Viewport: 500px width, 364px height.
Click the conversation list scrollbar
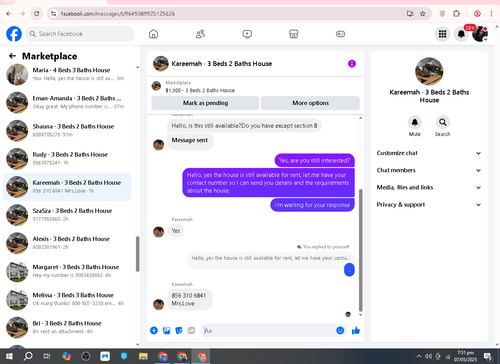tap(137, 254)
